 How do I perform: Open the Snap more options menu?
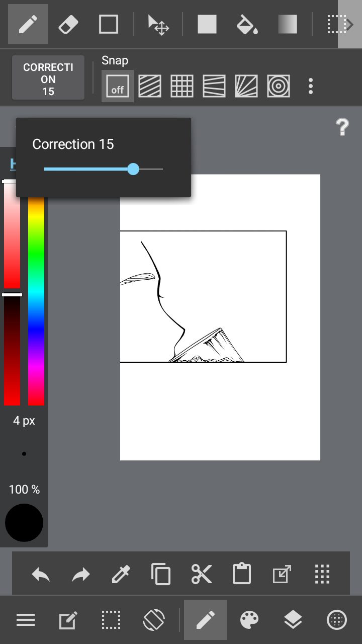(x=311, y=86)
